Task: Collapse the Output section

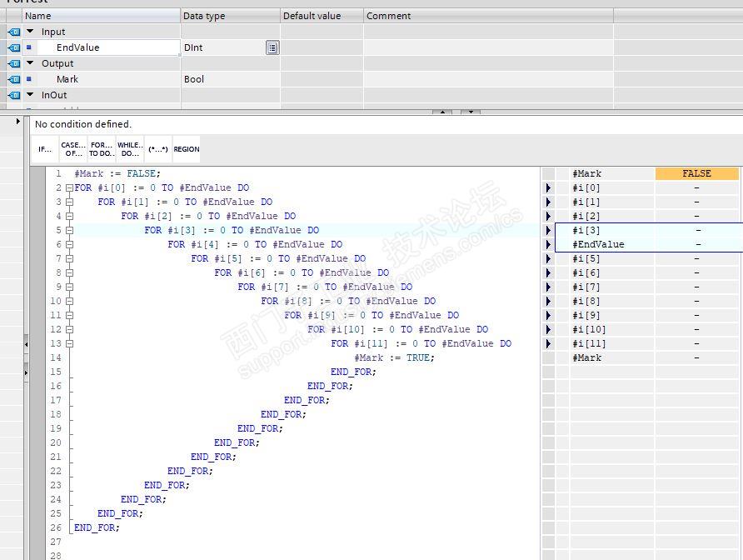Action: point(30,63)
